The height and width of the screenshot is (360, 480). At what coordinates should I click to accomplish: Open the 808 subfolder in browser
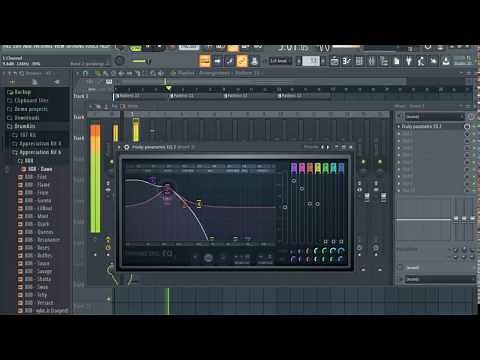tap(26, 161)
